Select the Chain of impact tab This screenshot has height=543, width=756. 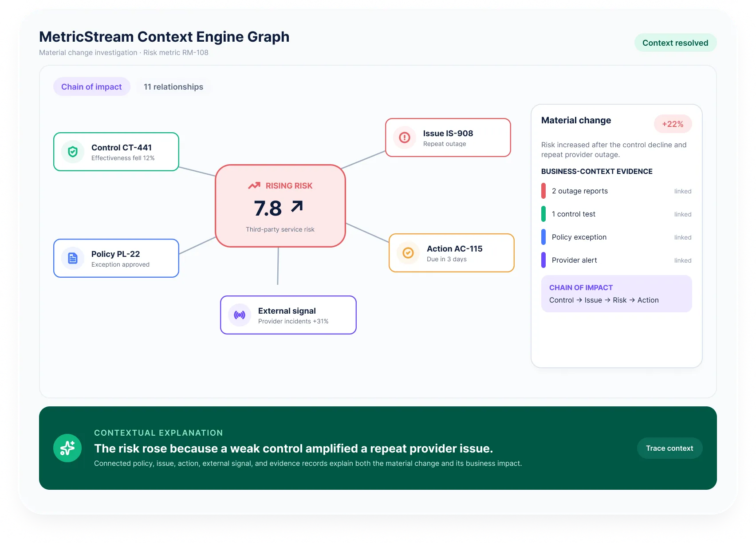click(91, 87)
